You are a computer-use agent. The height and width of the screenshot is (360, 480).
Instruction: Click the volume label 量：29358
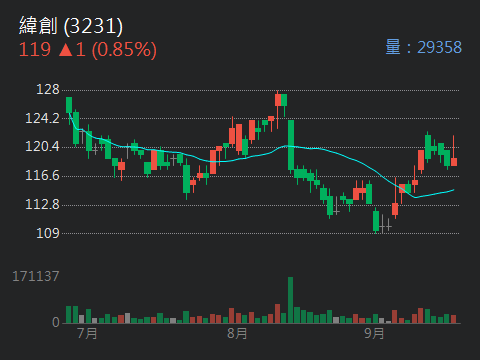pos(424,47)
